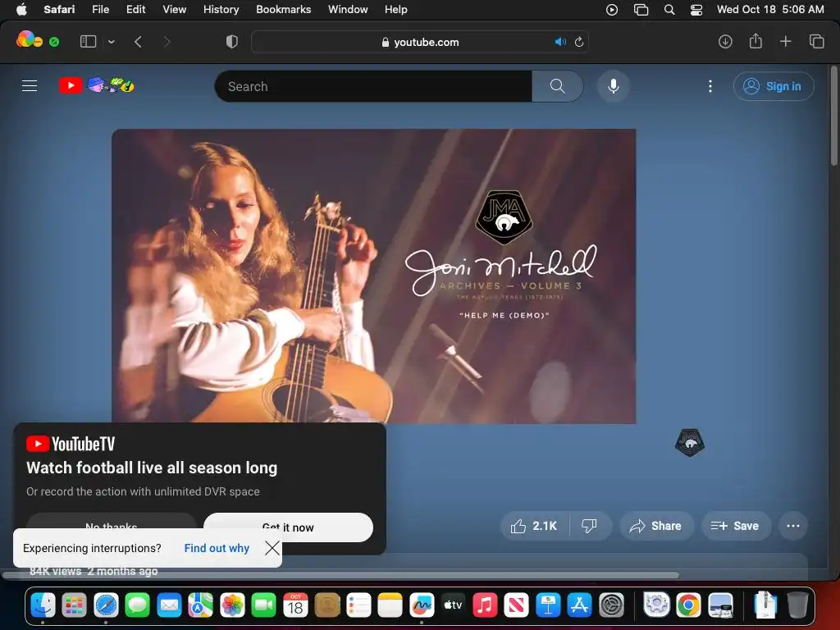Open Messages from the dock
Viewport: 840px width, 630px height.
tap(137, 605)
